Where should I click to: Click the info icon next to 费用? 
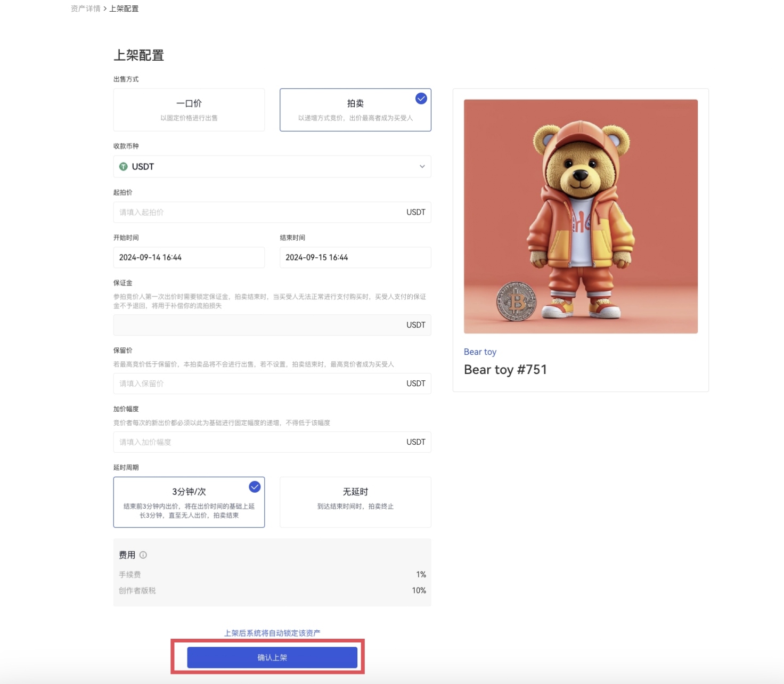(x=143, y=555)
